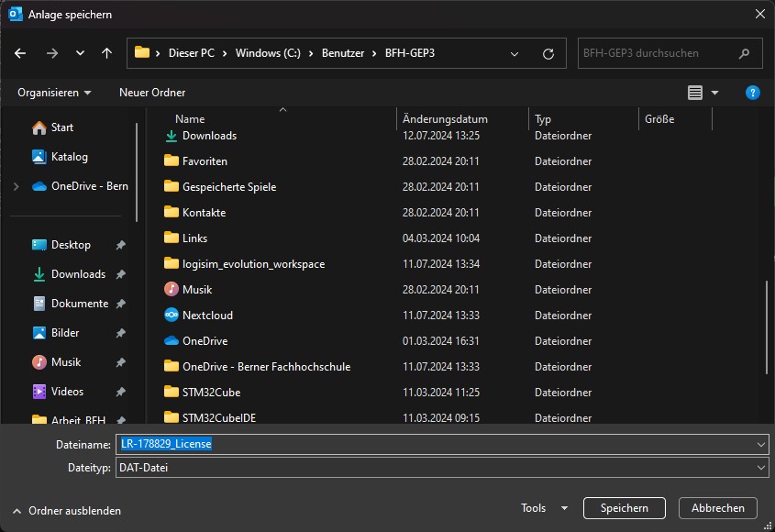
Task: Expand the OneDrive - Bern tree node
Action: coord(17,186)
